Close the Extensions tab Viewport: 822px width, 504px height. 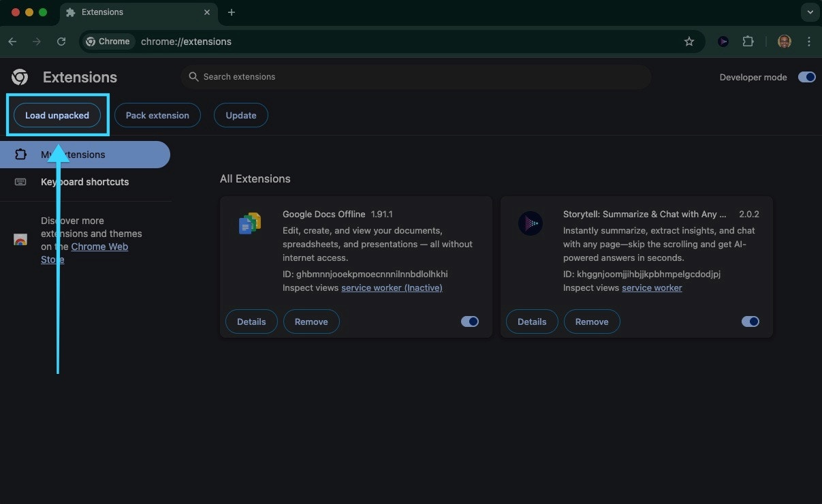pos(207,12)
